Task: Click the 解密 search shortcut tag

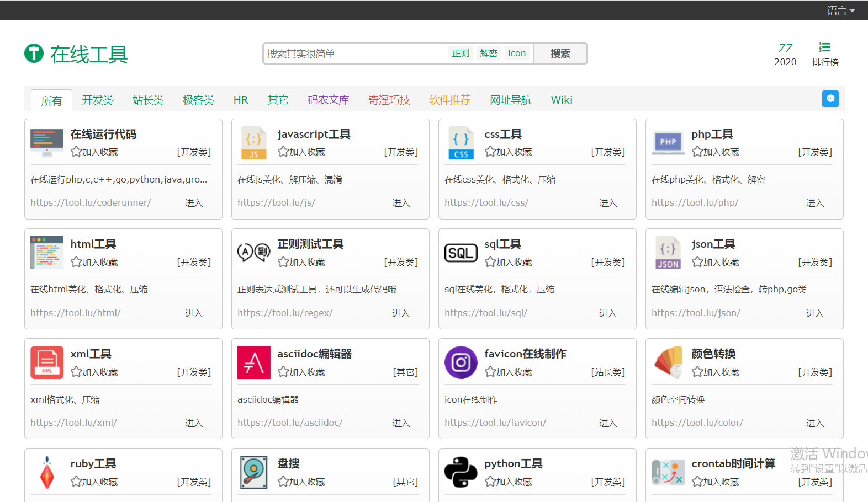Action: click(489, 53)
